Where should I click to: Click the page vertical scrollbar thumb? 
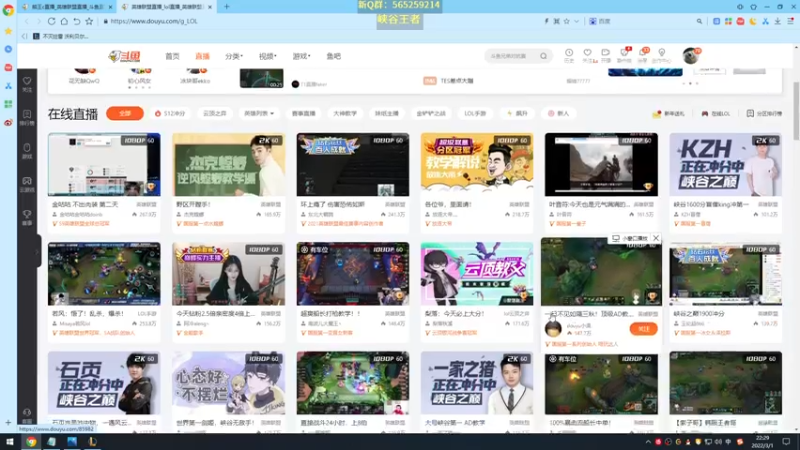pos(796,111)
